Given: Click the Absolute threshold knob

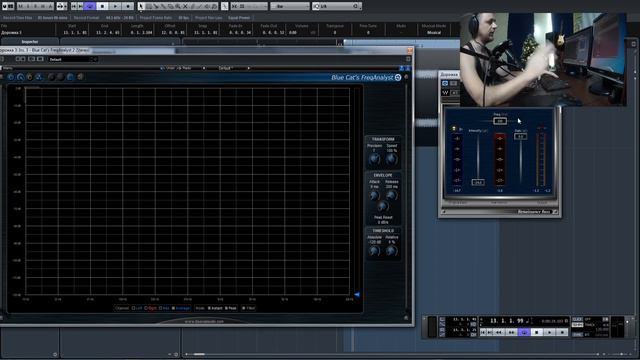Looking at the screenshot, I should pos(374,251).
